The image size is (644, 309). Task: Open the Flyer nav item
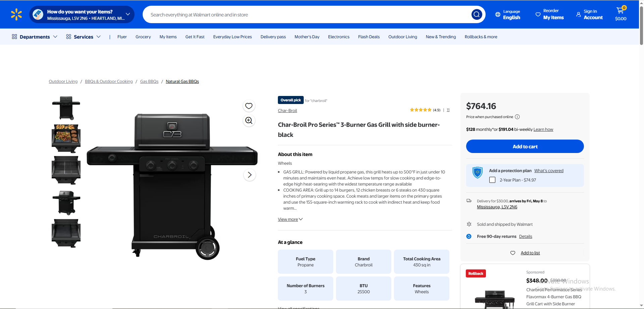[x=122, y=37]
